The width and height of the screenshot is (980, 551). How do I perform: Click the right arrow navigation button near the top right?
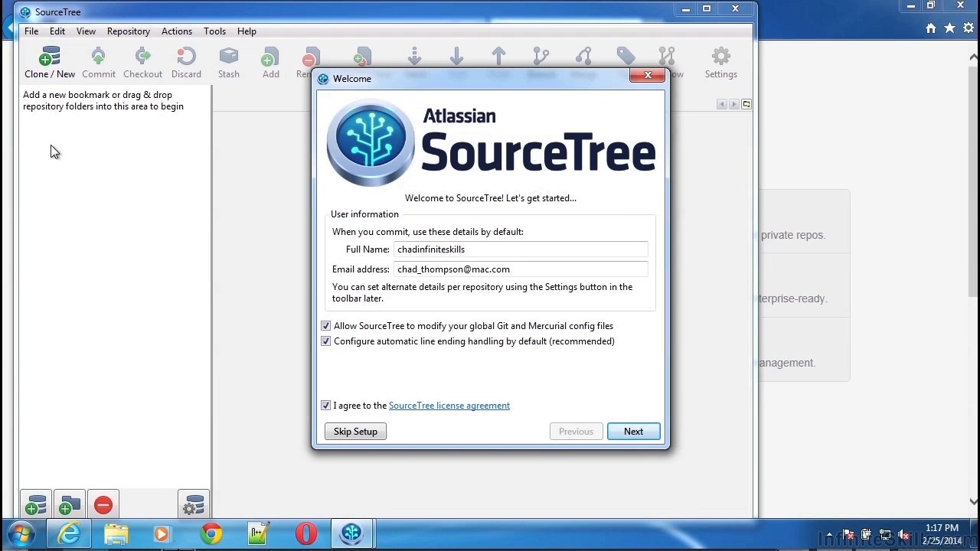coord(733,104)
